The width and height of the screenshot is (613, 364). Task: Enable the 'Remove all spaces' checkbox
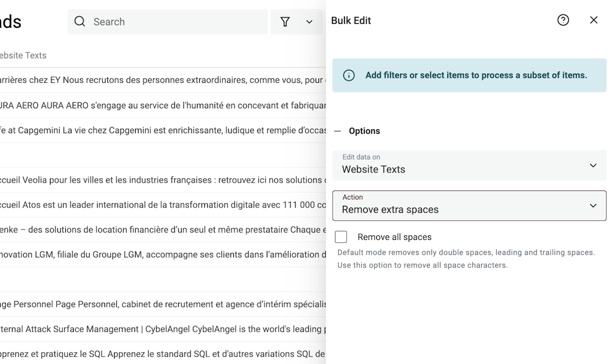(340, 236)
